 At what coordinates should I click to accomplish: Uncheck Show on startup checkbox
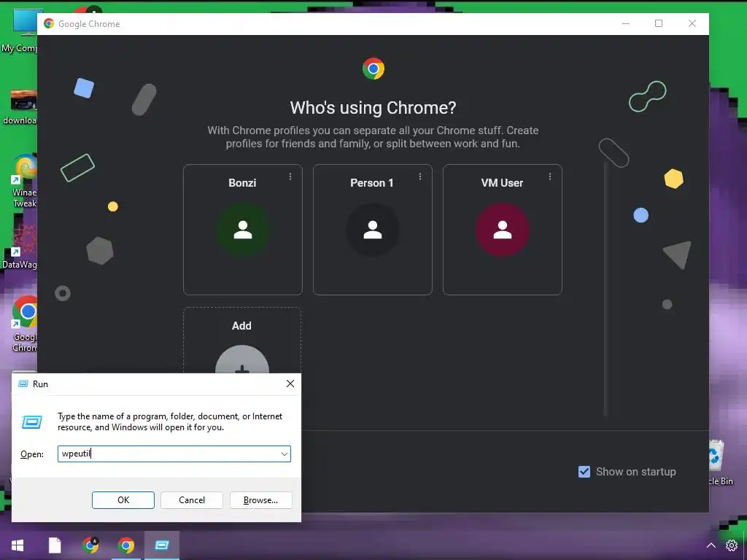(584, 472)
